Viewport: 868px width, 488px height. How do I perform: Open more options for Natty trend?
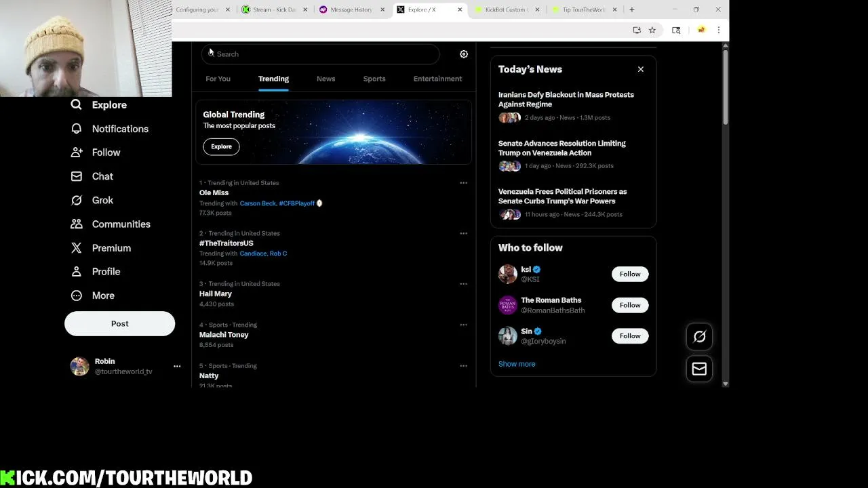463,366
